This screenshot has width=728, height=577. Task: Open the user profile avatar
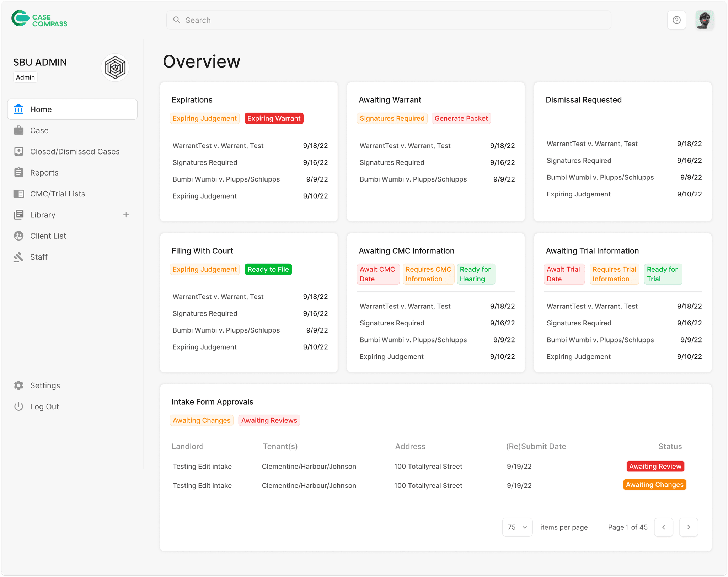pyautogui.click(x=705, y=20)
